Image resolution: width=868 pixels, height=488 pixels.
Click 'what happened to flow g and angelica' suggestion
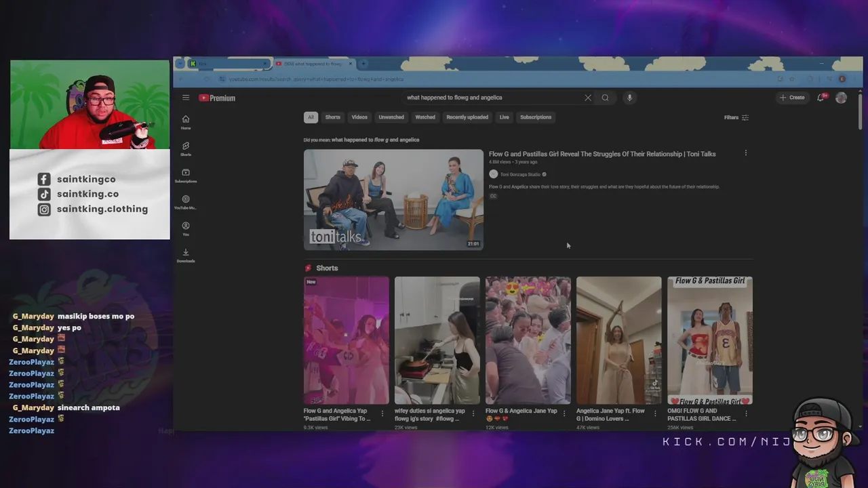click(375, 140)
